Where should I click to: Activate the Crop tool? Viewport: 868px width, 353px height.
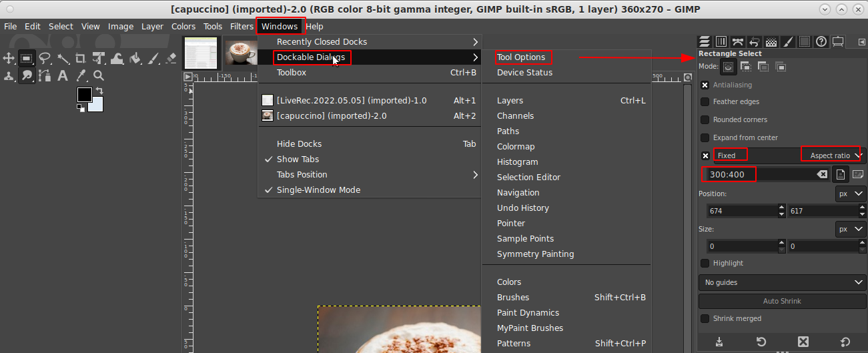tap(81, 58)
